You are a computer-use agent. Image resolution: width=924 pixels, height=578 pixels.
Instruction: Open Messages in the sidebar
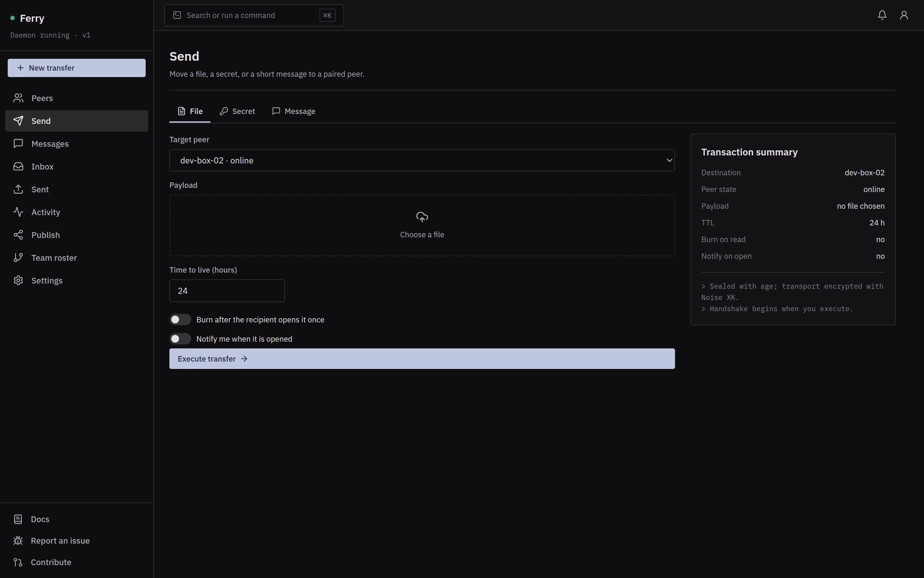click(x=77, y=144)
